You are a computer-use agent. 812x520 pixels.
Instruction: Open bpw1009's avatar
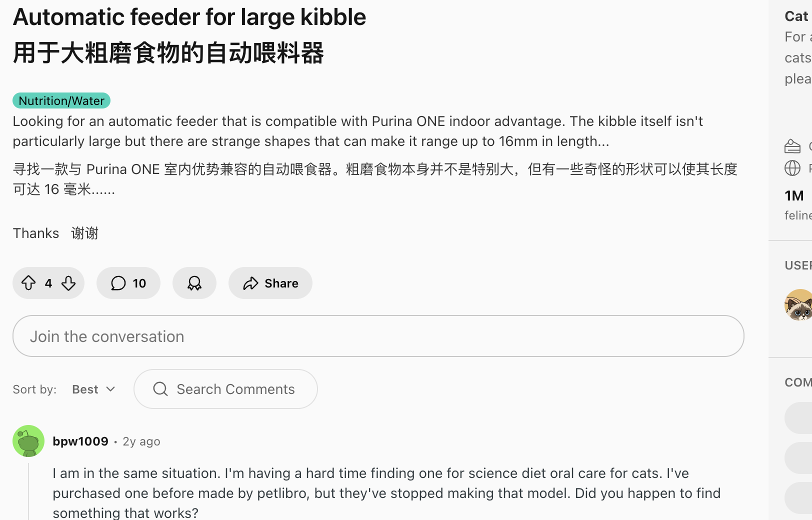click(x=28, y=441)
